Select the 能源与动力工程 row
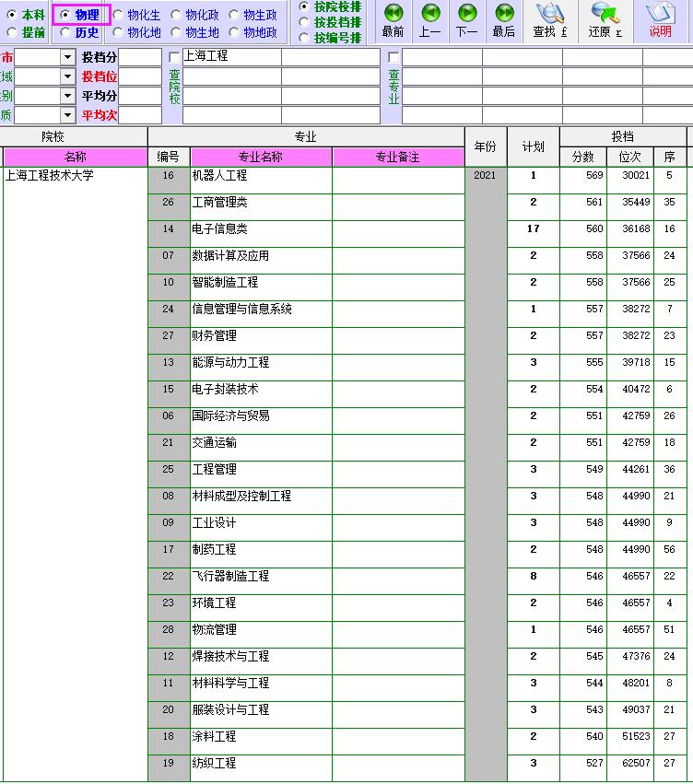 261,368
